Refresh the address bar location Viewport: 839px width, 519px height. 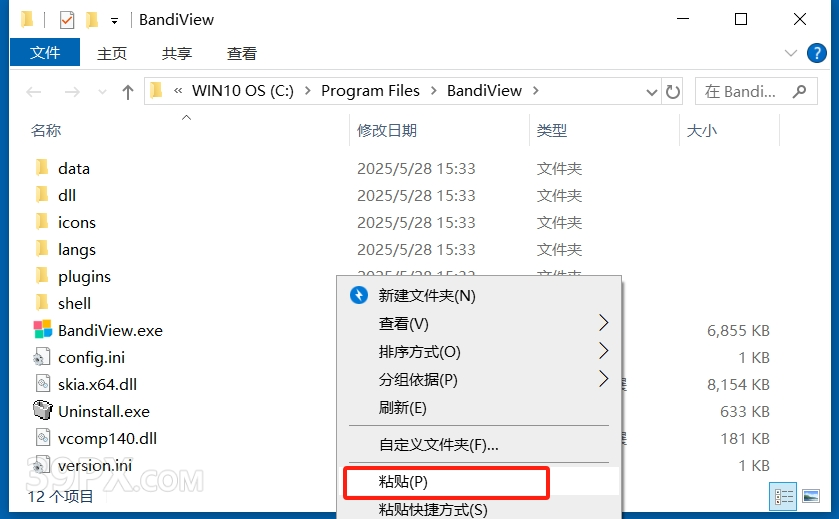pyautogui.click(x=673, y=91)
